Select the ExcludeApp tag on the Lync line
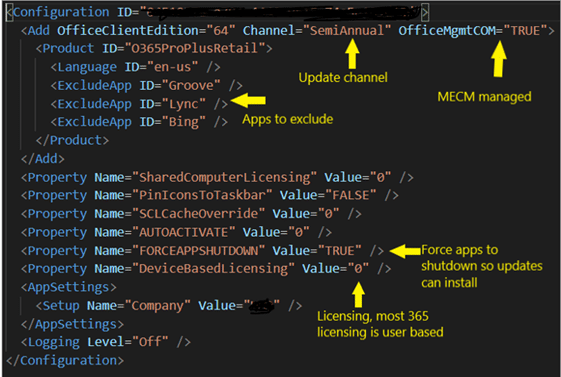Screen dimensions: 561x377 94,104
